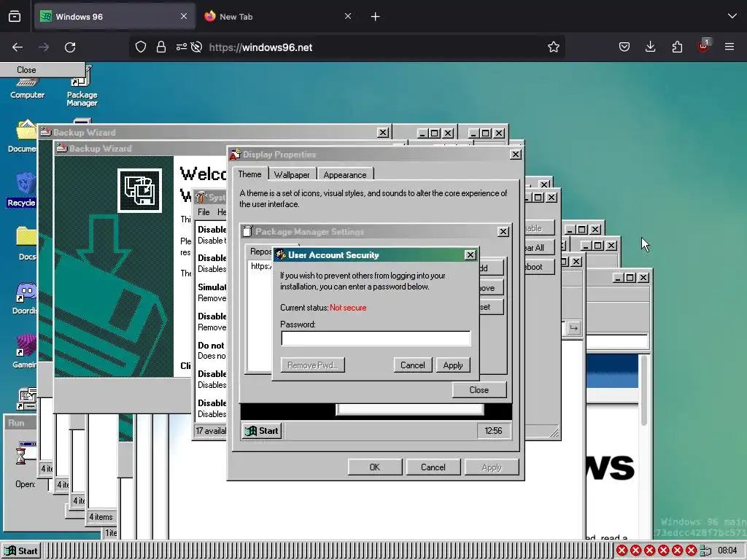Reload the windows96.net page
The width and height of the screenshot is (747, 560).
pos(70,47)
